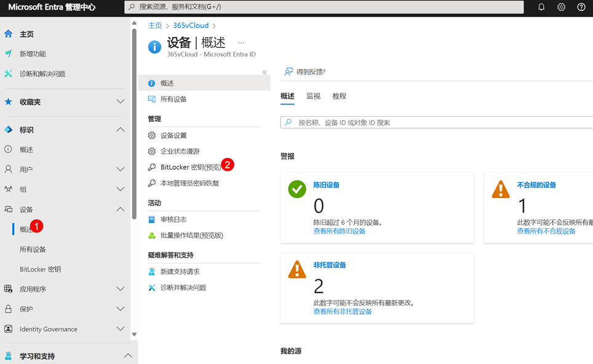The height and width of the screenshot is (364, 593).
Task: Click the 非托管设备 card title
Action: coord(329,265)
